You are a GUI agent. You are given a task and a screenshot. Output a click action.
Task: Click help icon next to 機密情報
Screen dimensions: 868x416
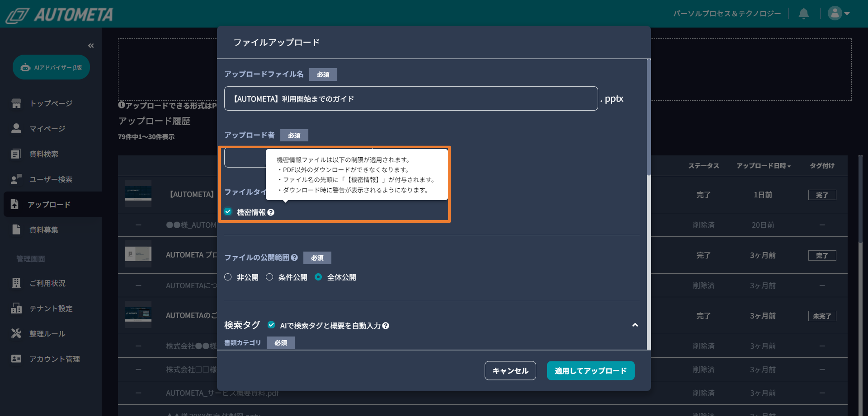tap(271, 212)
